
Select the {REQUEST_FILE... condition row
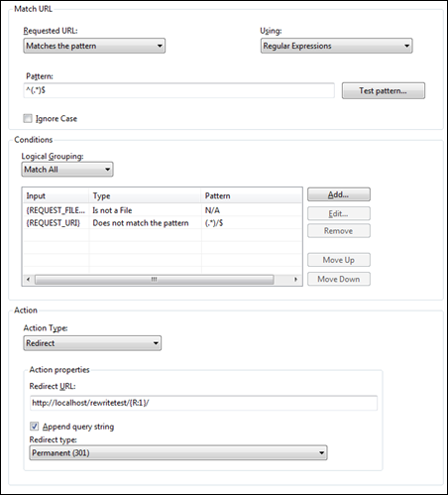click(163, 210)
